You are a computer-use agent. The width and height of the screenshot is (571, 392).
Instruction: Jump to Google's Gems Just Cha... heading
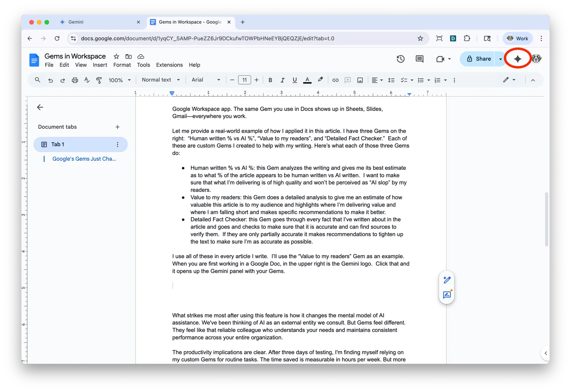[x=84, y=159]
